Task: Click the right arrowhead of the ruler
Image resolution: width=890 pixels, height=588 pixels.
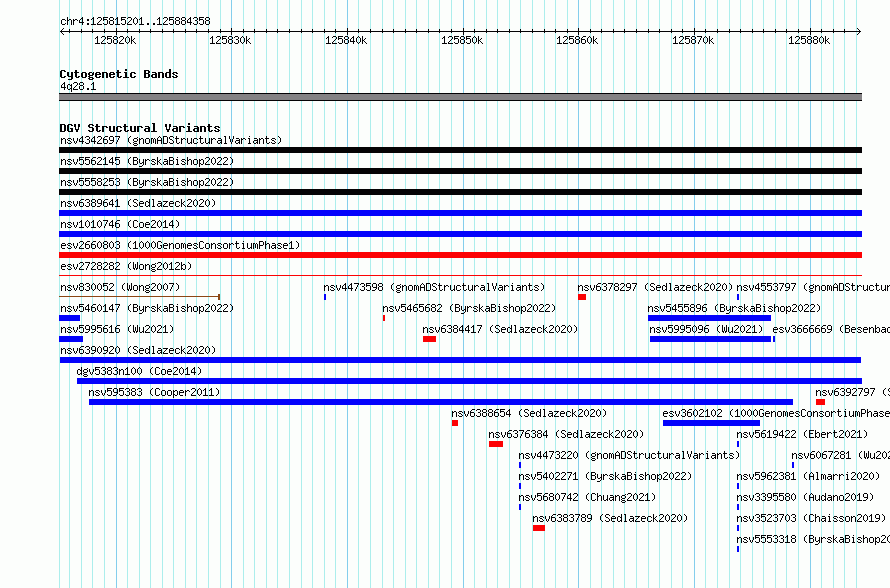Action: (x=859, y=31)
